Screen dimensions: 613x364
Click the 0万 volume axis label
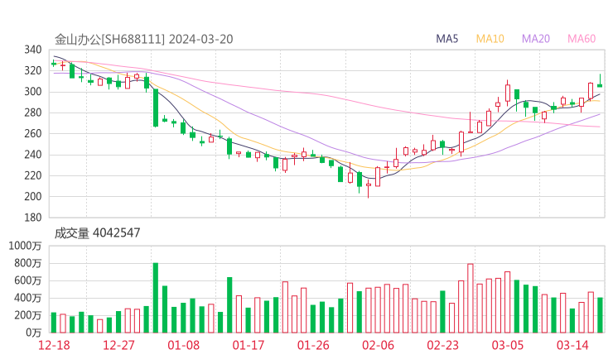pyautogui.click(x=34, y=333)
